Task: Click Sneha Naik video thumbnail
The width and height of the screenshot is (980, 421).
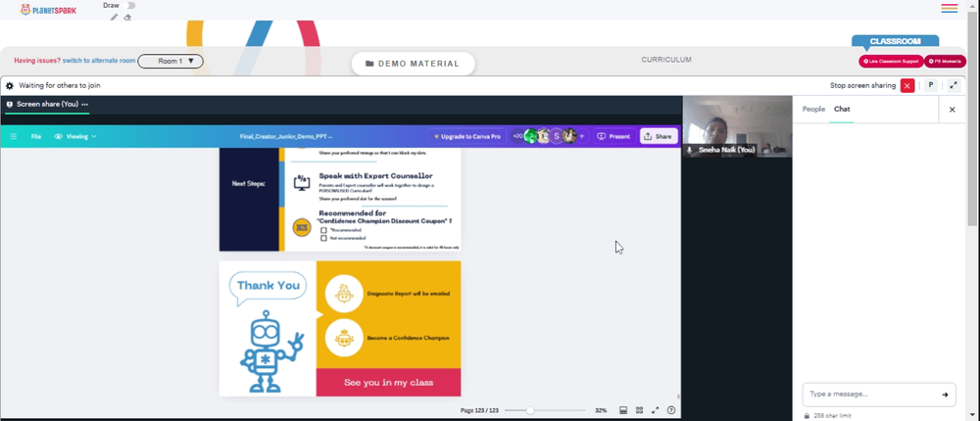Action: click(x=737, y=126)
